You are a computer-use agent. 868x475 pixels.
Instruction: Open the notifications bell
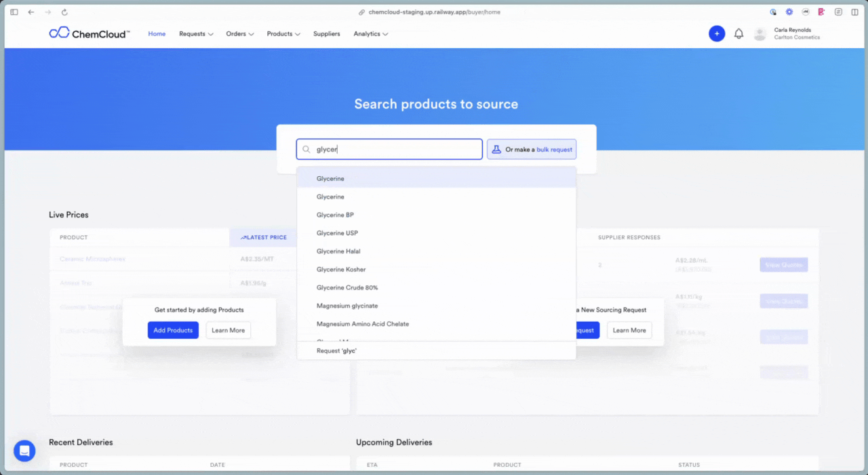coord(738,33)
